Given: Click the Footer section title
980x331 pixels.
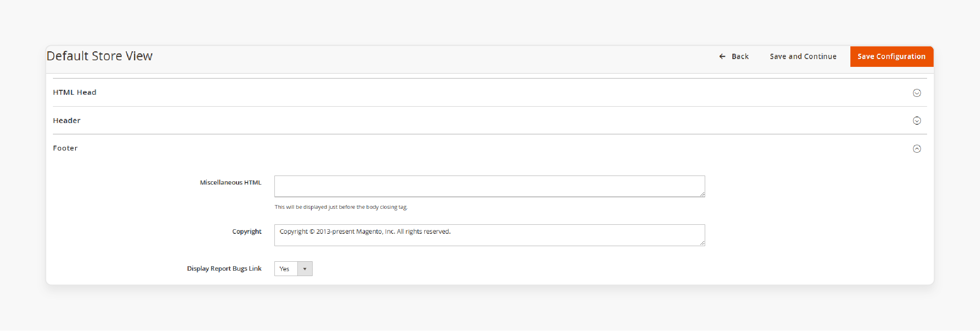Looking at the screenshot, I should (65, 148).
